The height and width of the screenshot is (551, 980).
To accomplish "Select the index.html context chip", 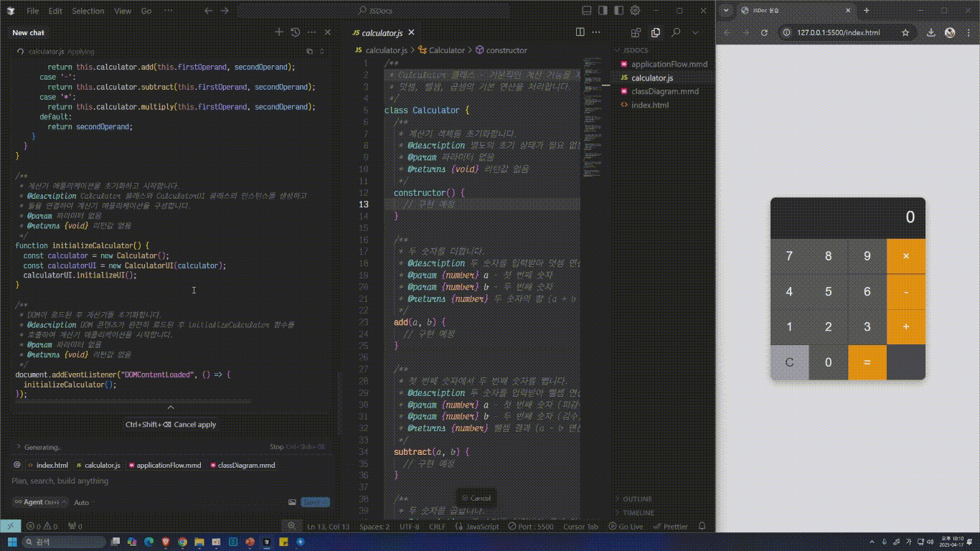I will pyautogui.click(x=48, y=465).
